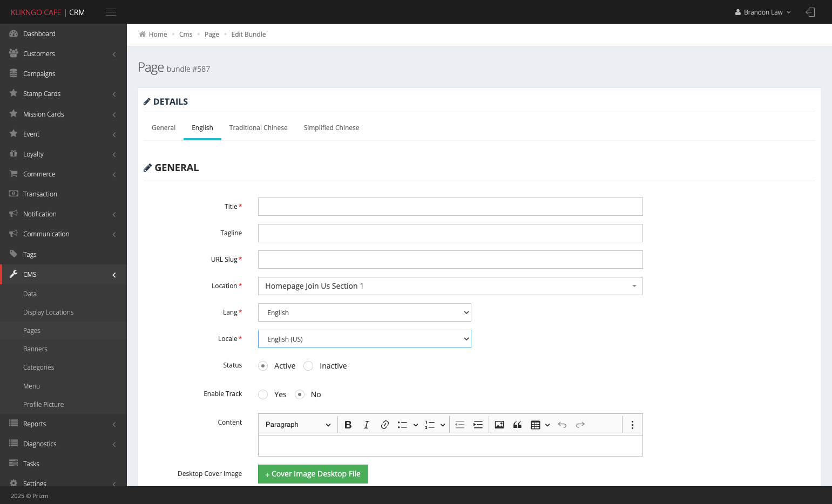832x504 pixels.
Task: Insert a link in content editor
Action: [385, 425]
